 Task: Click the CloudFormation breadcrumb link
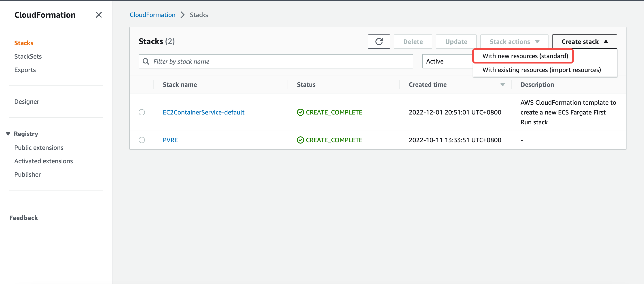(x=153, y=15)
